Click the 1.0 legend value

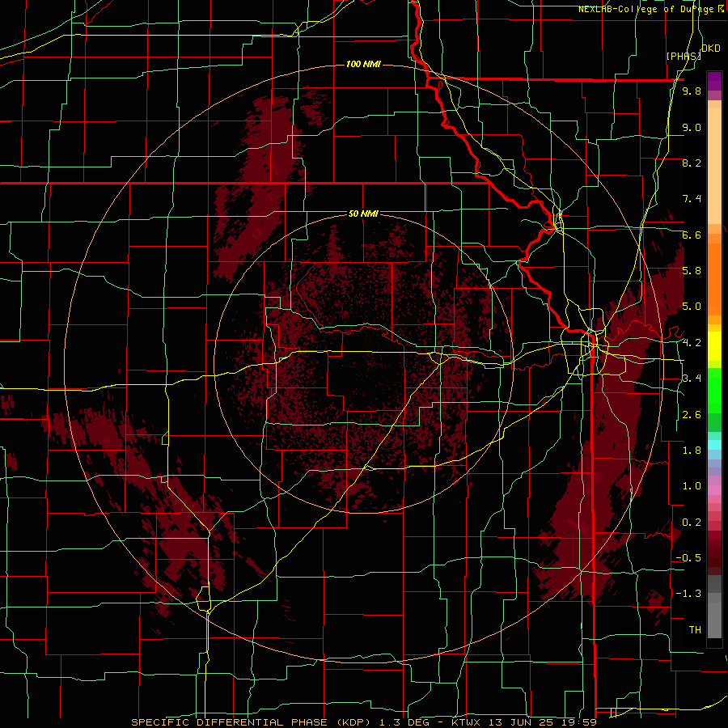(692, 486)
